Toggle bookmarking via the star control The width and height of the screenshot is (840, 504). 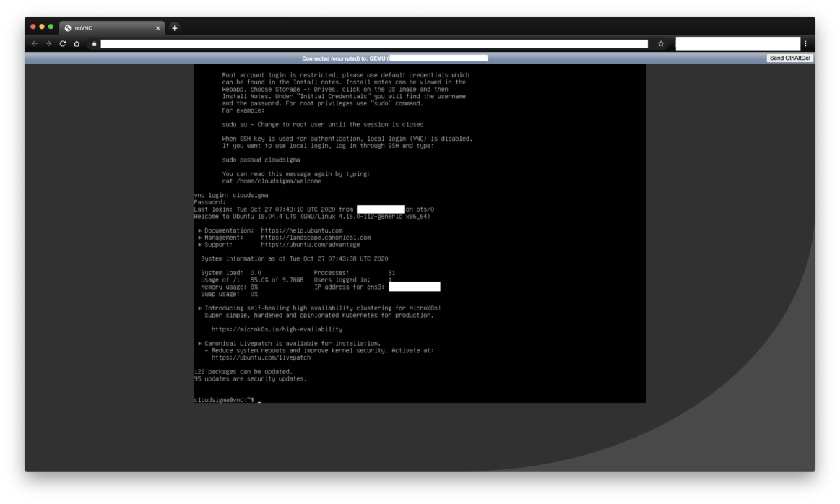(x=659, y=43)
